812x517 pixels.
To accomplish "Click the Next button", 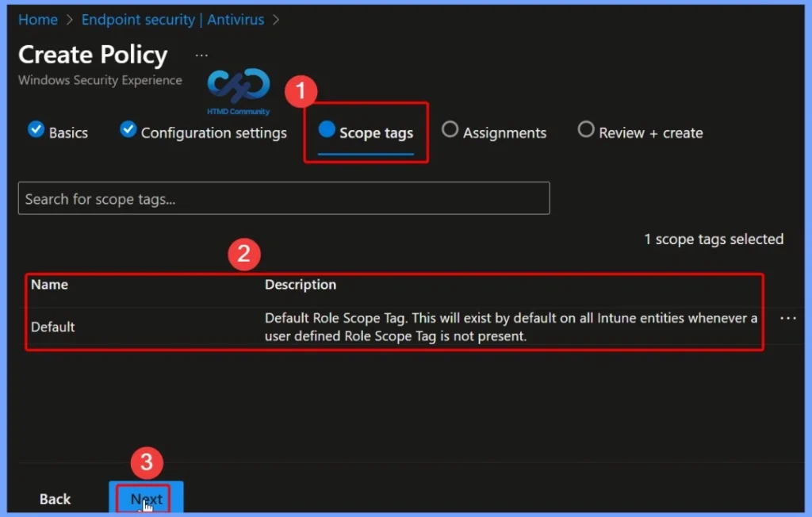I will [x=145, y=497].
